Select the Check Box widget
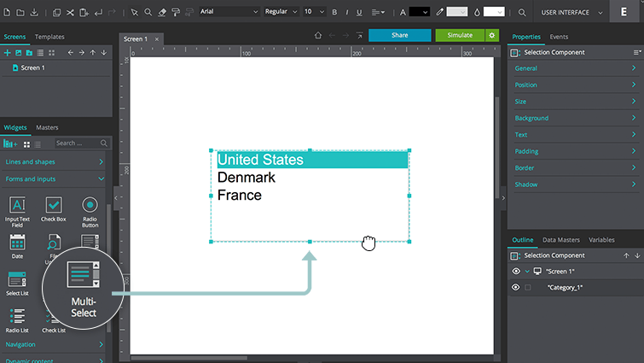 pos(54,209)
